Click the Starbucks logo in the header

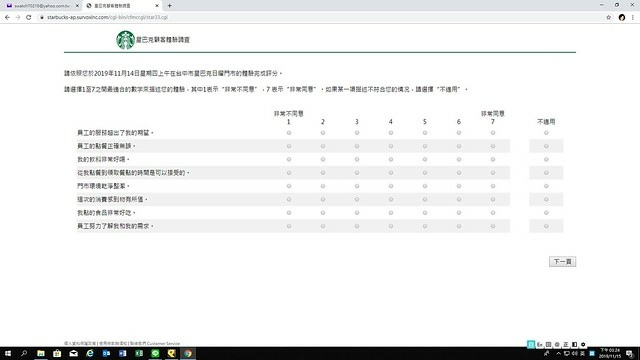pyautogui.click(x=125, y=40)
